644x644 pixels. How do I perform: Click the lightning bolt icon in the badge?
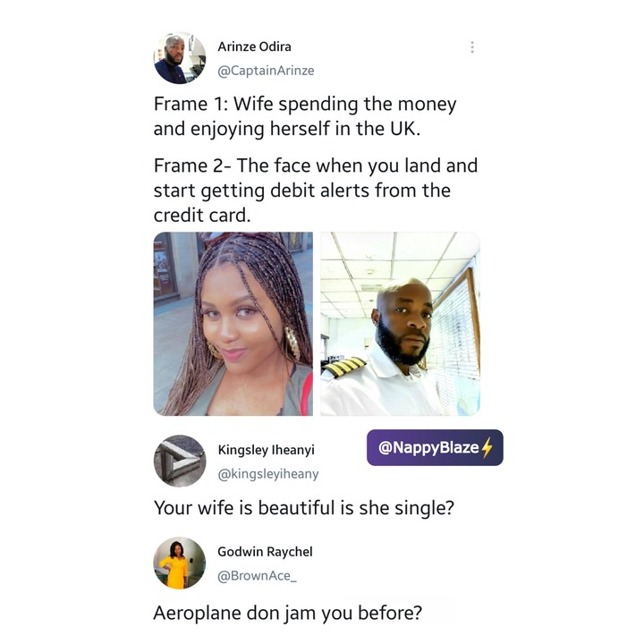[x=487, y=447]
